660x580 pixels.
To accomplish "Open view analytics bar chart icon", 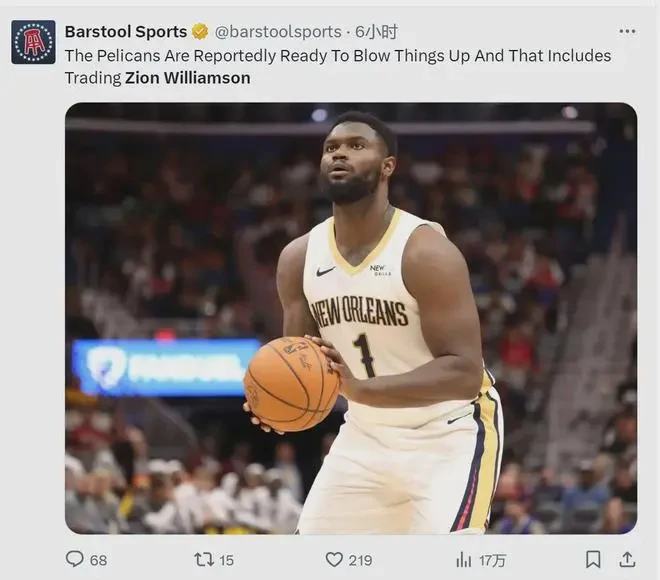I will [x=464, y=560].
